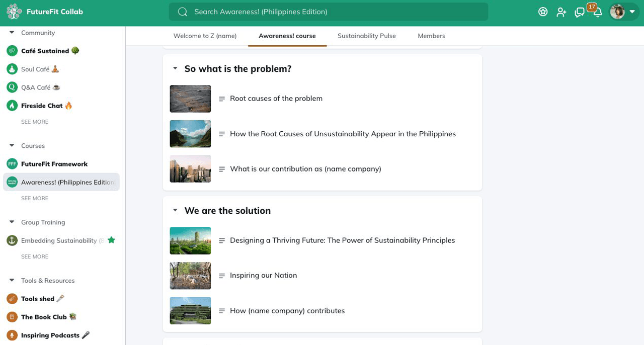Open the notifications bell with 17 badge

pos(597,12)
